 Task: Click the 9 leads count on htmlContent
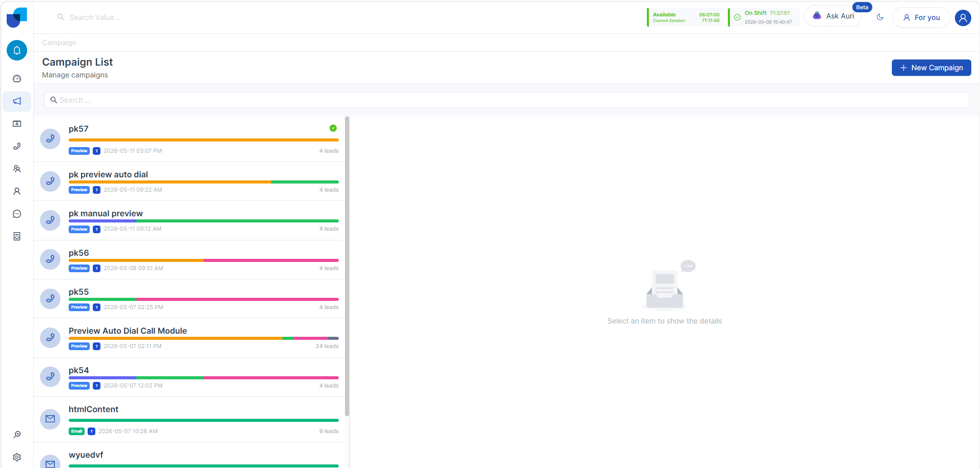(329, 431)
